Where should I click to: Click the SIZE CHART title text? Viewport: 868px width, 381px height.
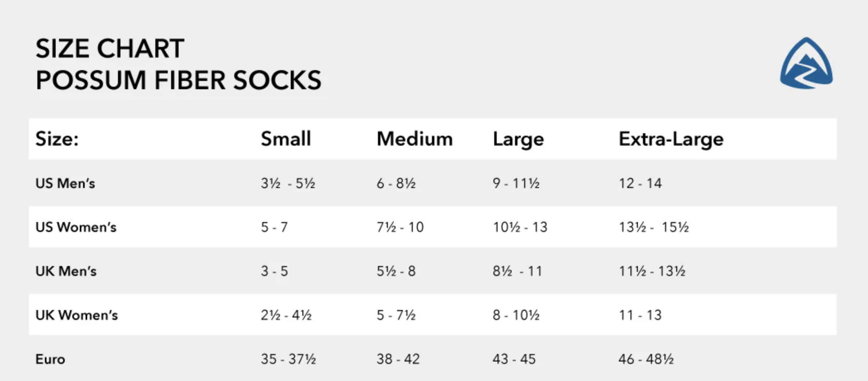[x=110, y=49]
